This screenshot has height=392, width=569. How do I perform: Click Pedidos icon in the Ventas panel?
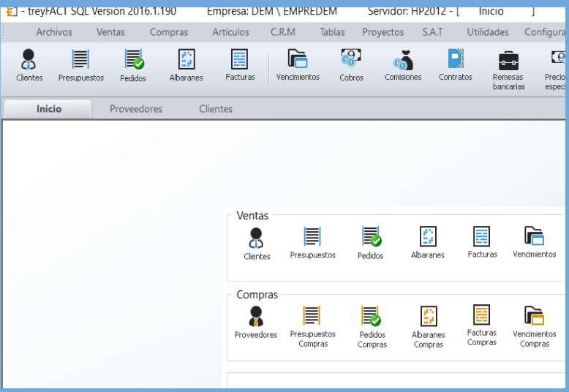370,244
